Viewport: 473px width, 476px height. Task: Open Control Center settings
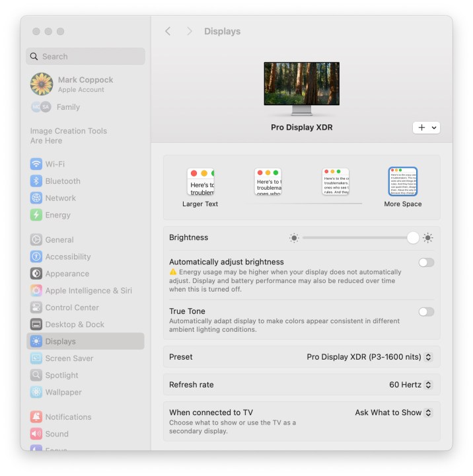(x=85, y=307)
